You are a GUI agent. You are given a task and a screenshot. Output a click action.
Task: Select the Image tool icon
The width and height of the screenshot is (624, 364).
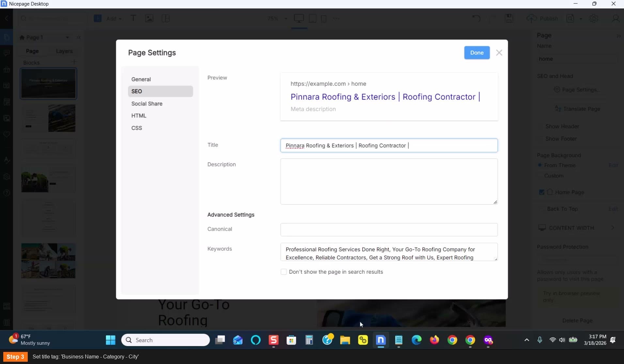[x=149, y=18]
